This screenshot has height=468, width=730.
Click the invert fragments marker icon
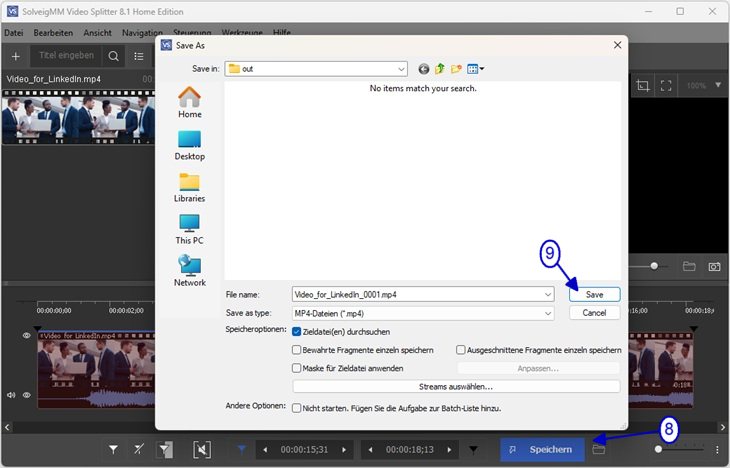(165, 449)
